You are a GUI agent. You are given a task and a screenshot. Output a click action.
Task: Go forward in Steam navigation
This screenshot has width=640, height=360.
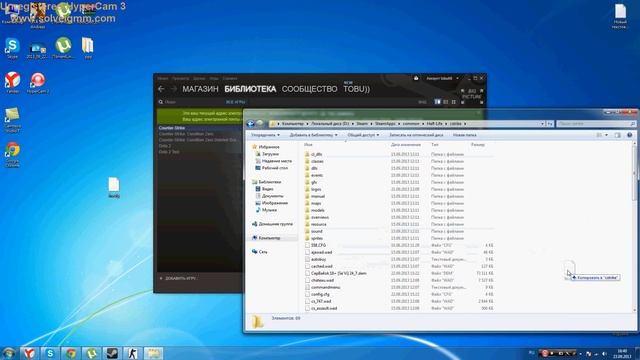tap(174, 89)
